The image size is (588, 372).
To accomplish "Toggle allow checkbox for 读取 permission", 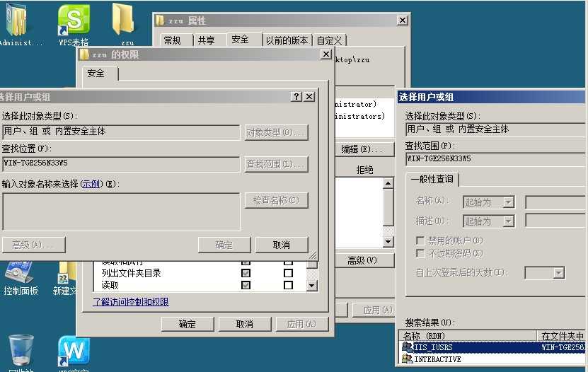I will [246, 285].
